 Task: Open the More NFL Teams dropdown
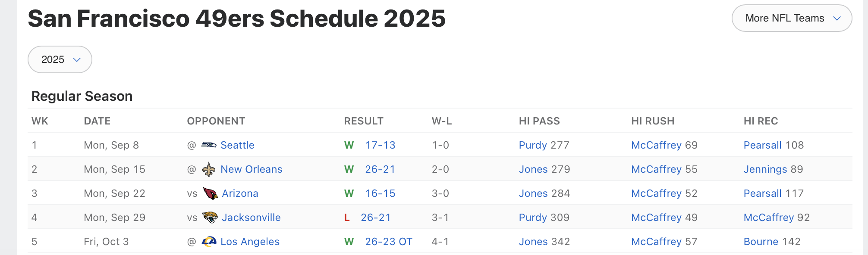click(x=792, y=18)
